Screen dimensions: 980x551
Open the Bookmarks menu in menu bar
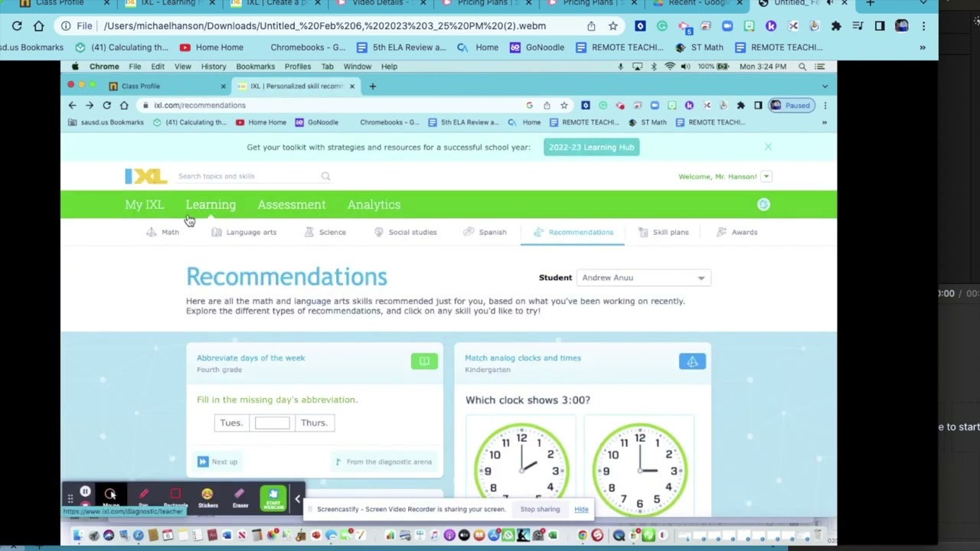coord(255,67)
